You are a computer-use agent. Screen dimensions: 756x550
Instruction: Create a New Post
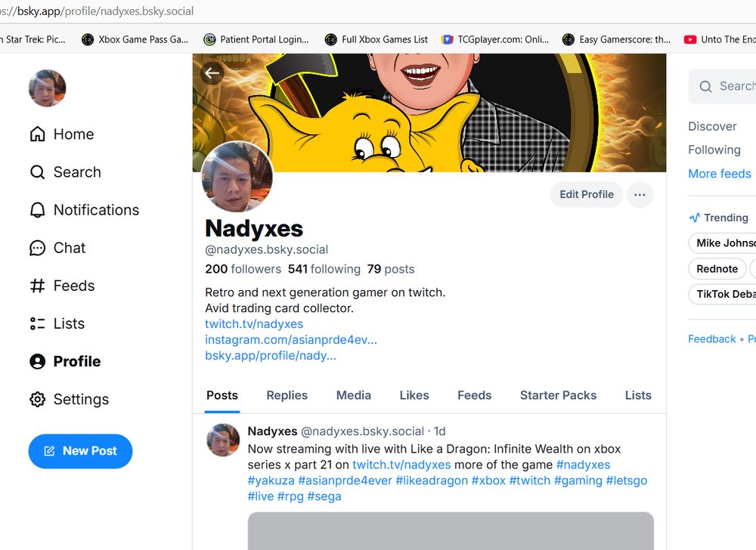(x=81, y=451)
